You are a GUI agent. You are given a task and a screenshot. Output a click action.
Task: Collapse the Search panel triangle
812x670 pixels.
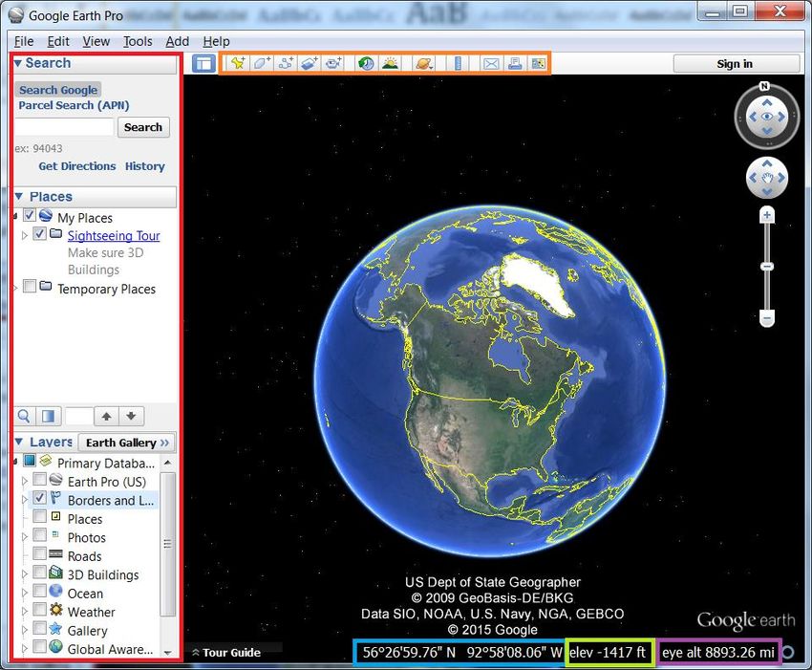[x=19, y=63]
